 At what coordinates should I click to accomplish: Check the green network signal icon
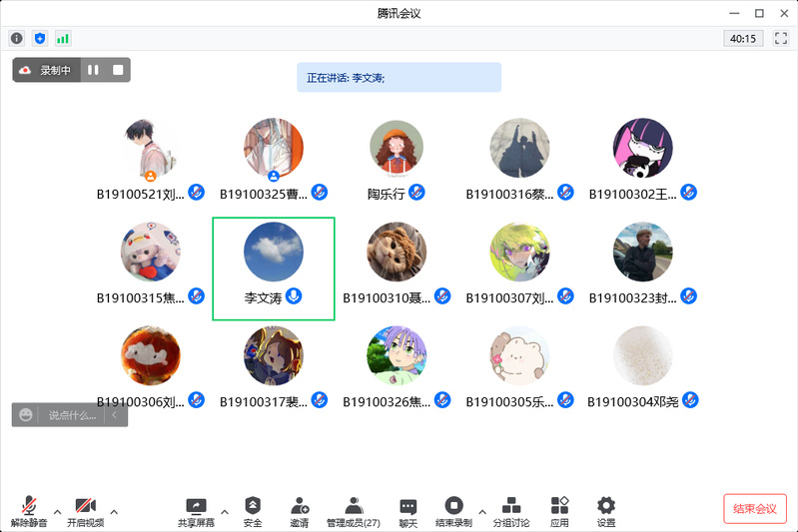63,39
